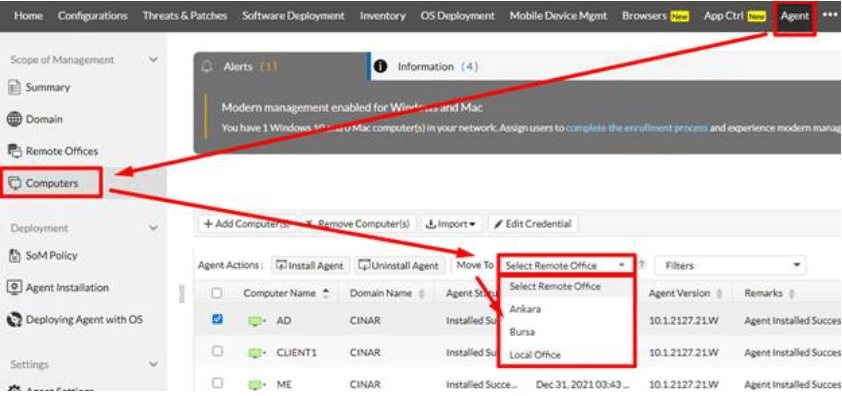
Task: Collapse the Deployment section
Action: tap(154, 228)
